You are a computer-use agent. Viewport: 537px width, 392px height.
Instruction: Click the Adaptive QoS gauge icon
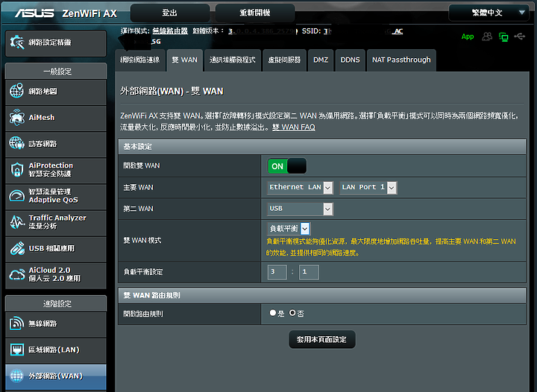click(16, 196)
